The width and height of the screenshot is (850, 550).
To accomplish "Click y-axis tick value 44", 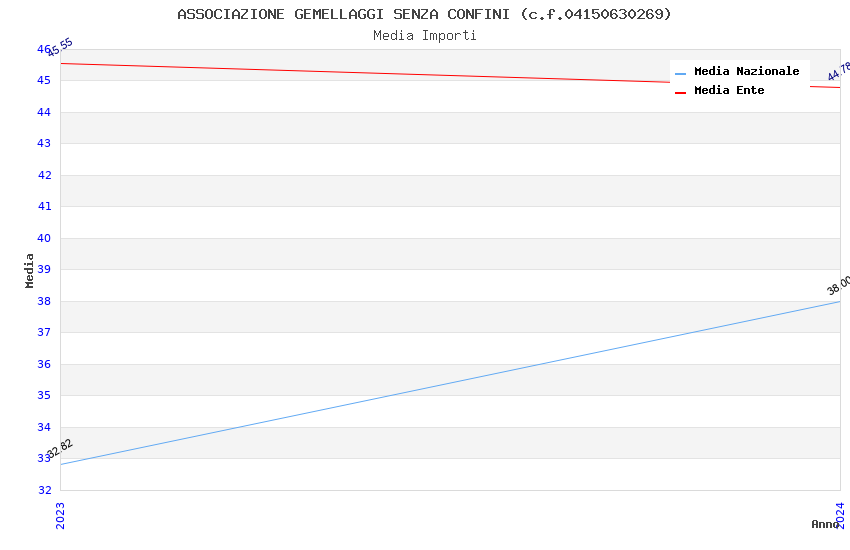I will point(44,112).
